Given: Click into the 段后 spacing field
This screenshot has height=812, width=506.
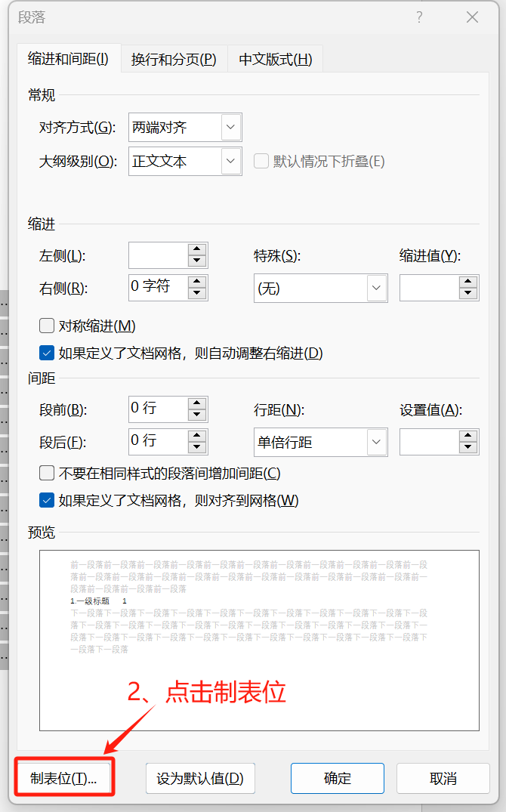Looking at the screenshot, I should tap(158, 442).
